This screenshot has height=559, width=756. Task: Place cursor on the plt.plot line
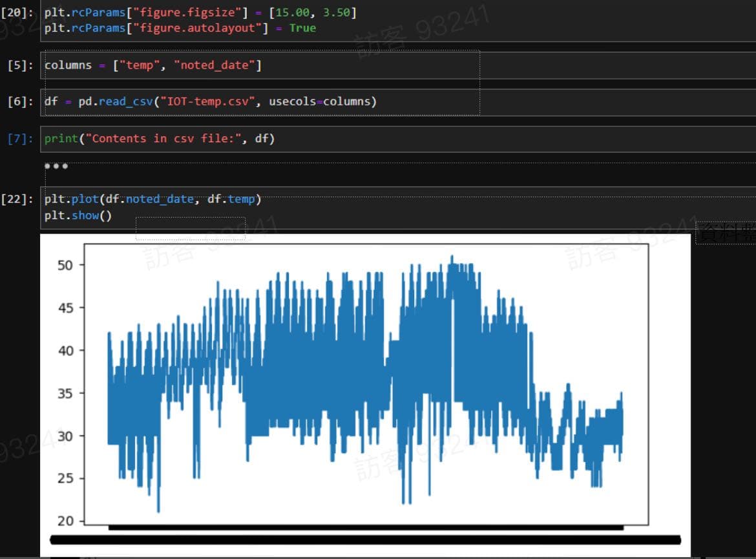point(152,199)
